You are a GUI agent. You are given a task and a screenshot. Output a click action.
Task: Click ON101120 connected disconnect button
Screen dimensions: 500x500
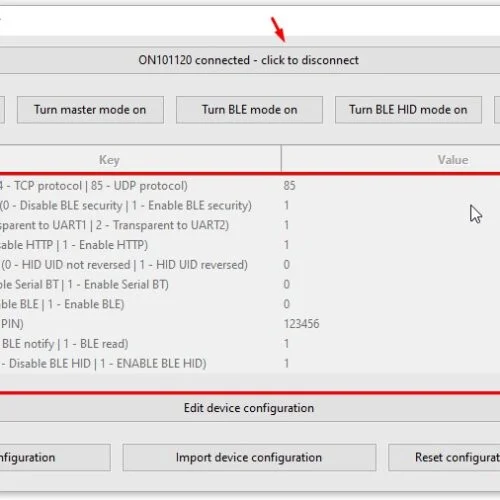pos(249,60)
